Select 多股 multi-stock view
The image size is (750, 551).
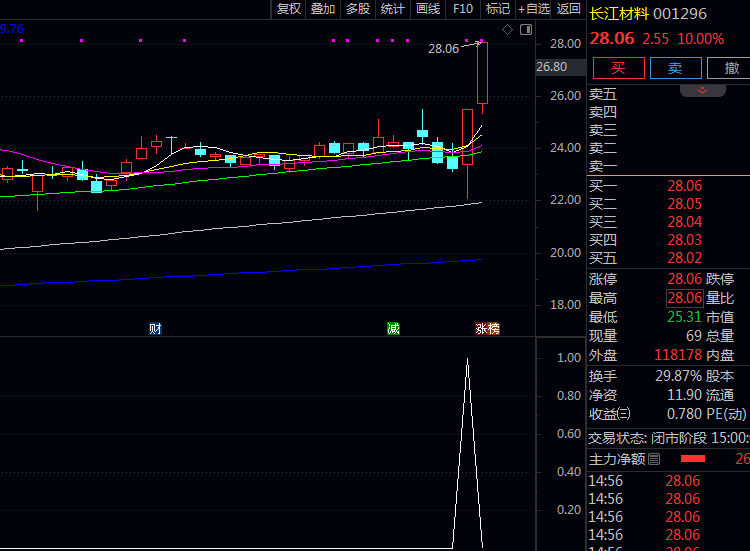pos(358,9)
